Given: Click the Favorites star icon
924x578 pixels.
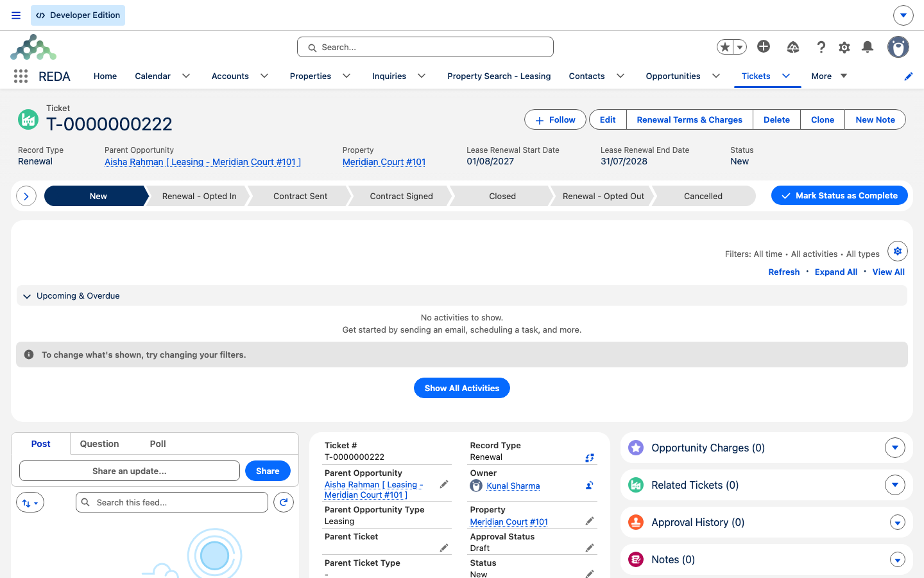Looking at the screenshot, I should [x=725, y=47].
